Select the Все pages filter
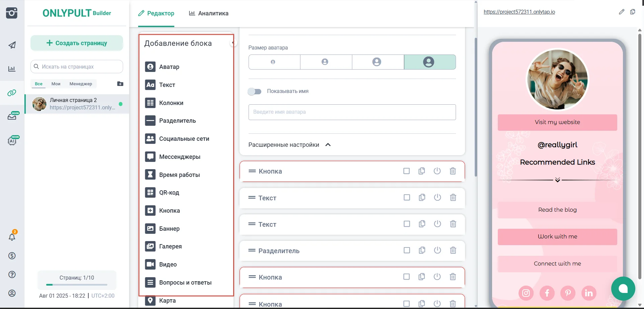Screen dimensions: 644x309 click(x=39, y=84)
